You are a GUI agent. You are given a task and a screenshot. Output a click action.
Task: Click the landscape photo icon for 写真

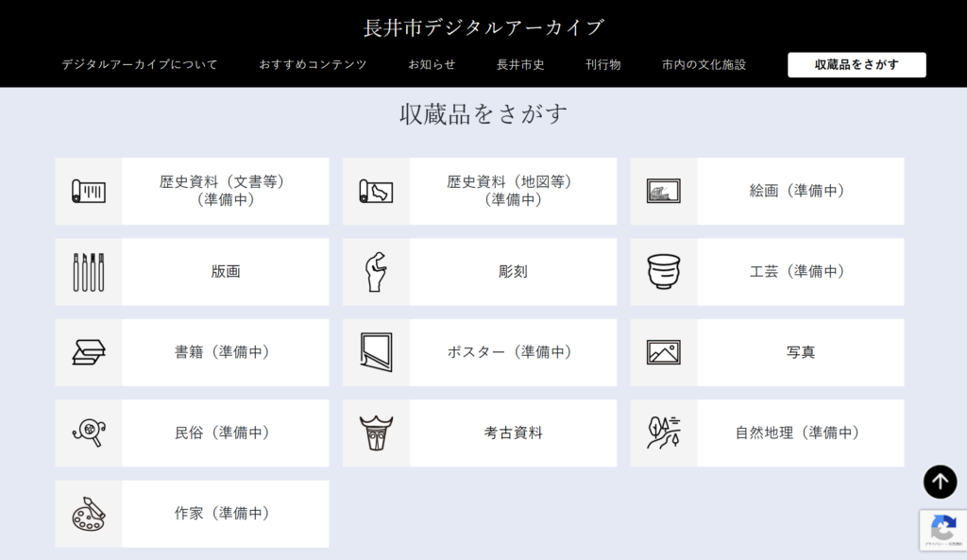(664, 352)
